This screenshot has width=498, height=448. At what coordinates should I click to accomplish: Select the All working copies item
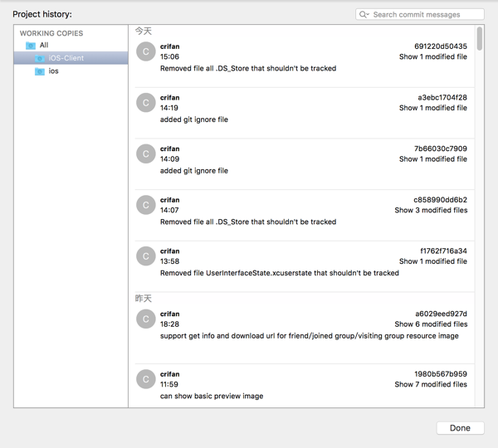[44, 45]
